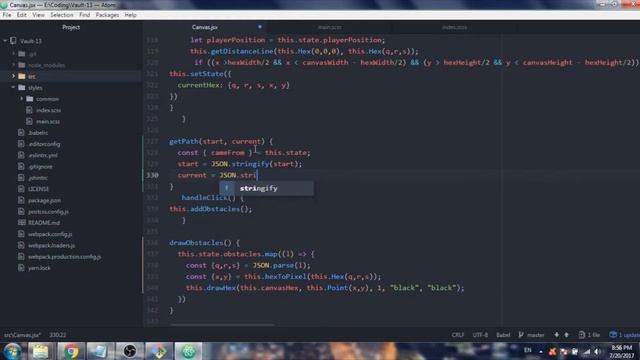Open webpack.config.js in the tree

coord(50,234)
